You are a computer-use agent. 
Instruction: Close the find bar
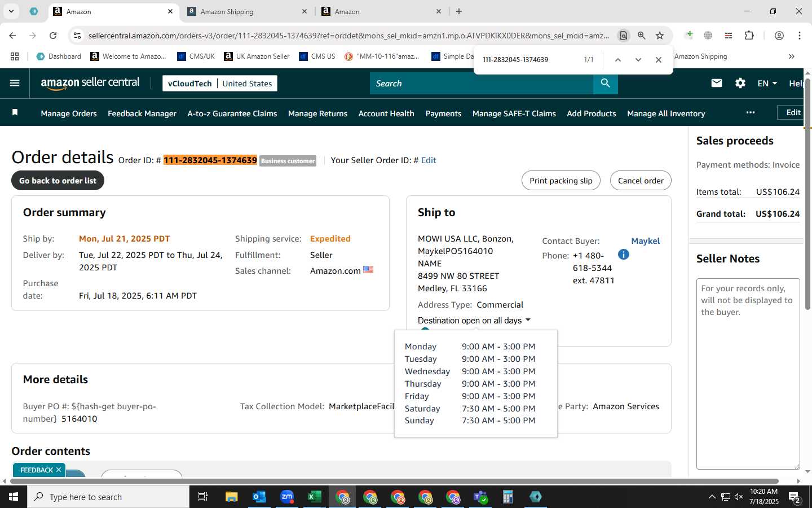(659, 59)
